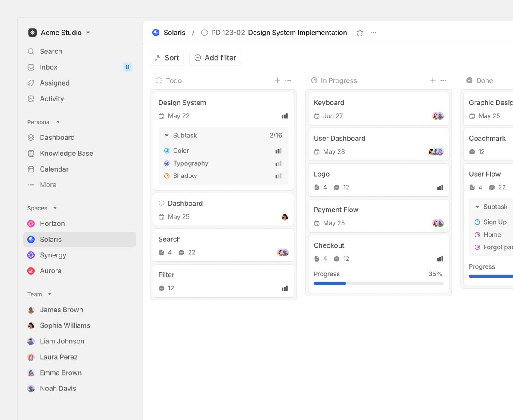Open the Activity page
Viewport: 513px width, 420px height.
coord(80,99)
